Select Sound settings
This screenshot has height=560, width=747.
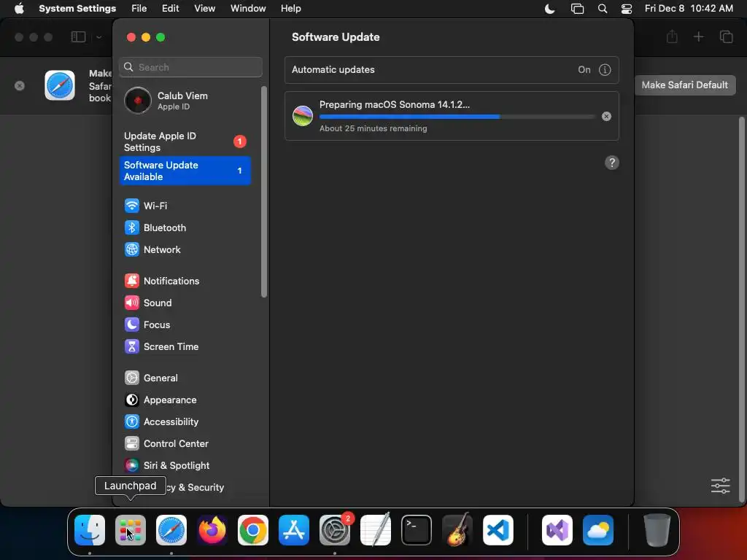185,303
